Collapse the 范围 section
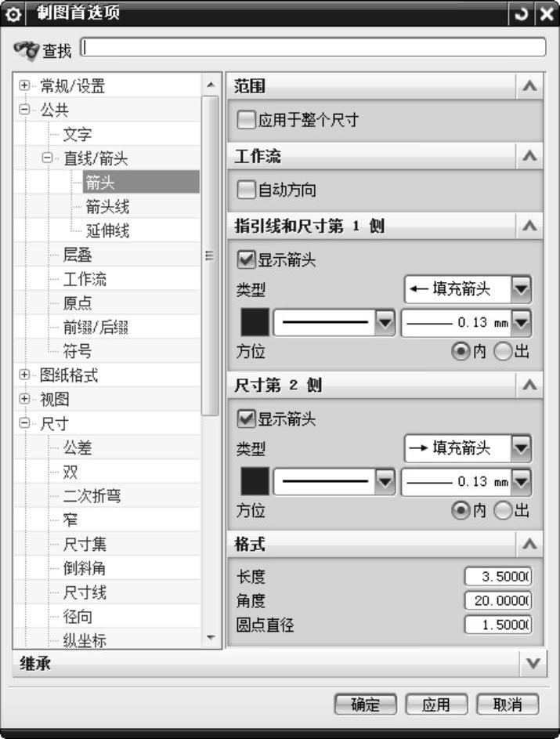 [x=530, y=85]
